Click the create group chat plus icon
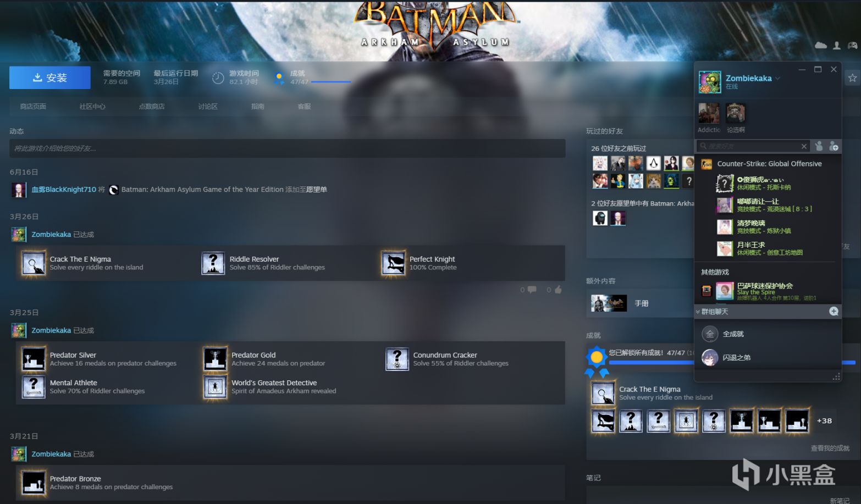 [x=834, y=312]
